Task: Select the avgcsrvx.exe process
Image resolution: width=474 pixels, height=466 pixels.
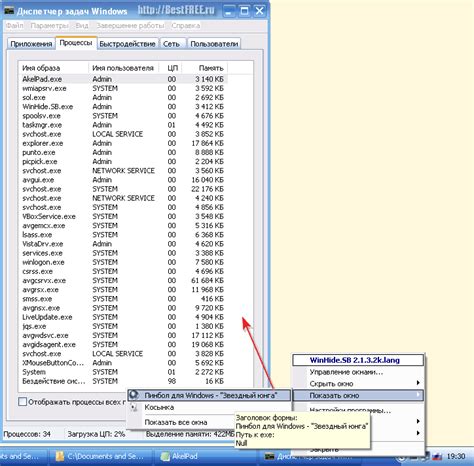Action: [x=123, y=280]
